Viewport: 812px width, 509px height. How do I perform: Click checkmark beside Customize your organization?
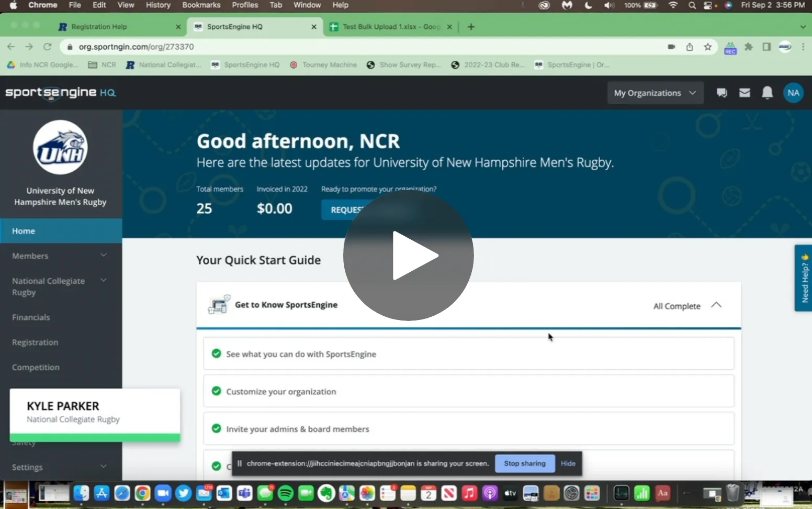click(216, 391)
